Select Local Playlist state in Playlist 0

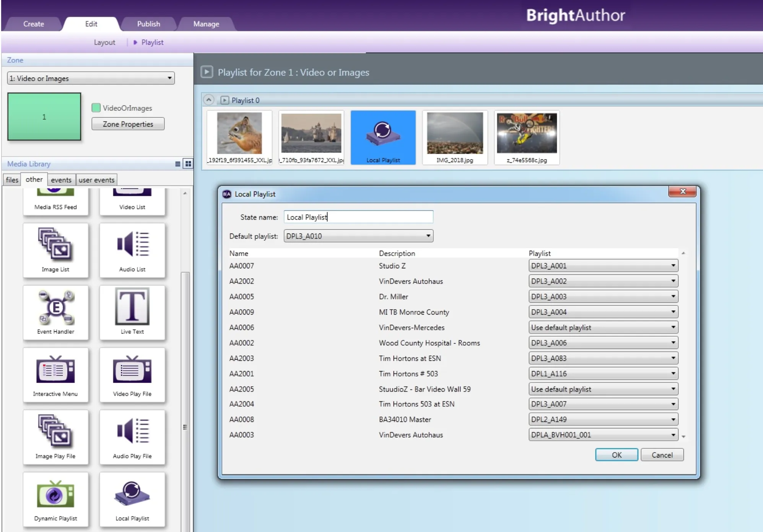(383, 138)
